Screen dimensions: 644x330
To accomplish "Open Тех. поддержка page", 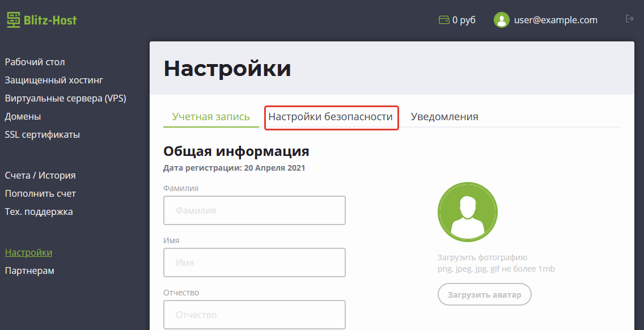I will 39,211.
